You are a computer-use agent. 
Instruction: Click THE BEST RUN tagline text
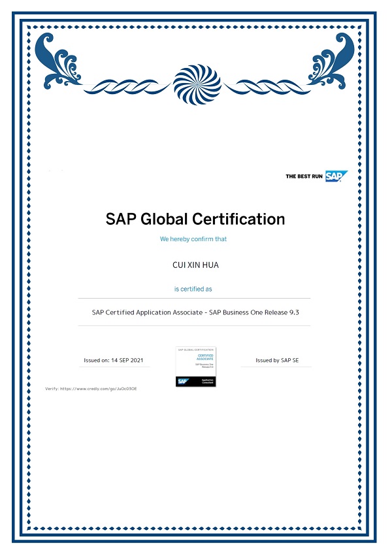[304, 176]
